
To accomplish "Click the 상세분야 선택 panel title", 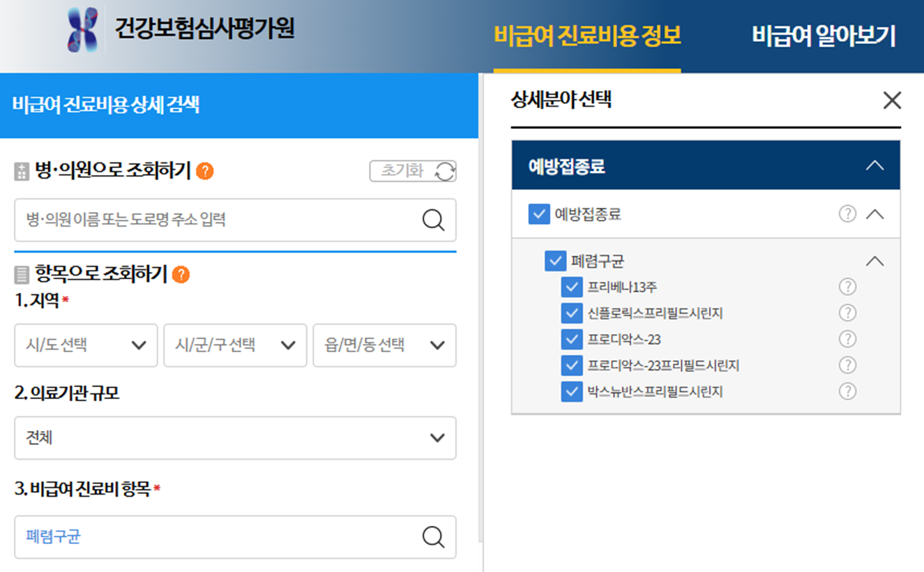I will [x=561, y=100].
